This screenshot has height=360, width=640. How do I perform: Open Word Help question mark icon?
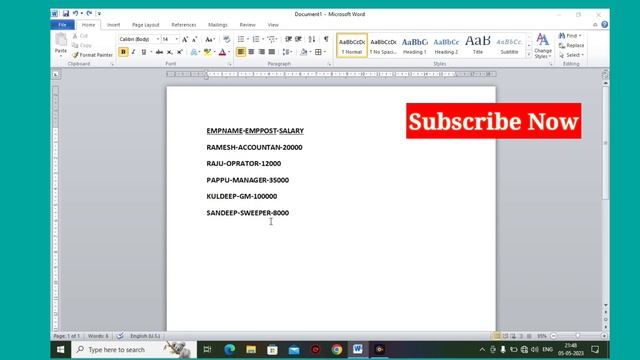(x=604, y=24)
